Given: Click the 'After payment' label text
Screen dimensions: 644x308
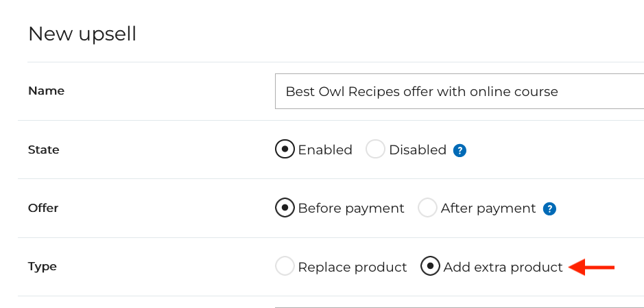Looking at the screenshot, I should pyautogui.click(x=488, y=208).
